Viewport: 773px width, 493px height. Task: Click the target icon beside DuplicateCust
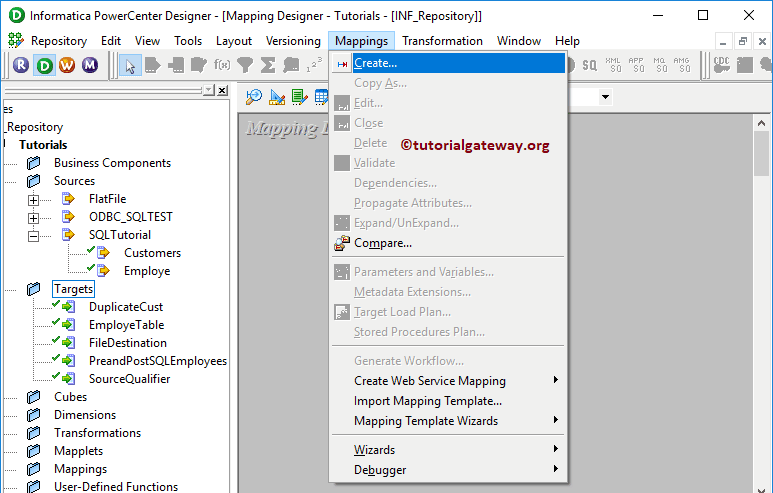(68, 307)
